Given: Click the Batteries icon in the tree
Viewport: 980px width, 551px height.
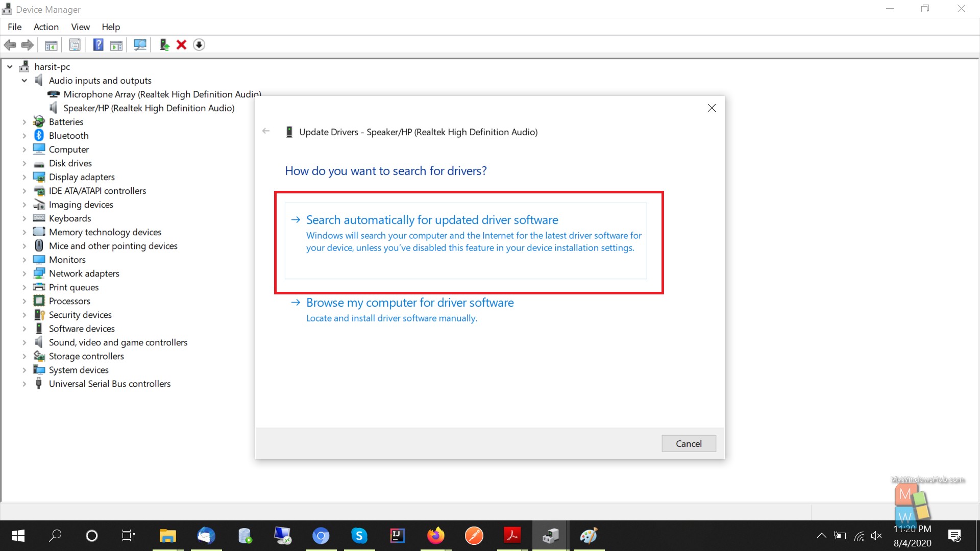Looking at the screenshot, I should 39,121.
